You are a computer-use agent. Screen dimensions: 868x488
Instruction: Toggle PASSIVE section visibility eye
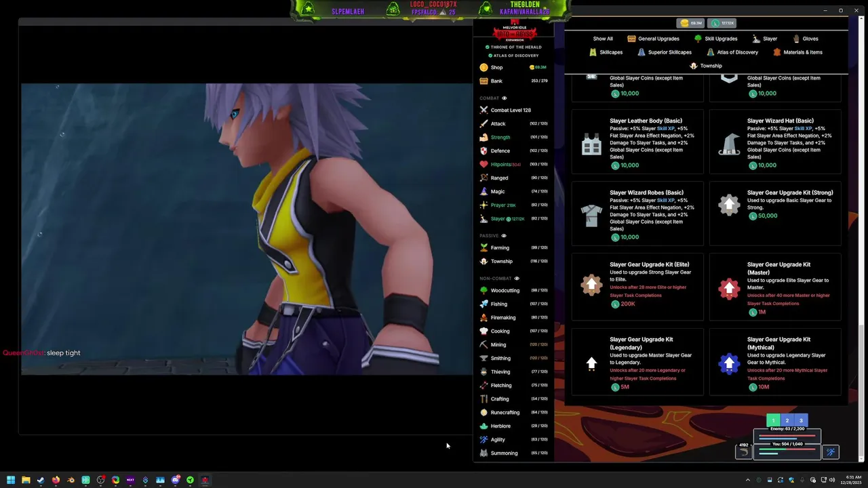[x=503, y=236]
